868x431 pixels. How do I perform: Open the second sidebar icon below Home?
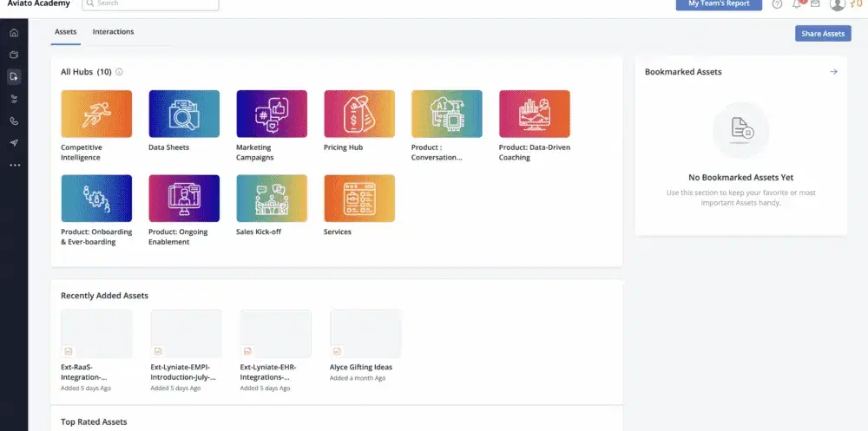pyautogui.click(x=14, y=55)
